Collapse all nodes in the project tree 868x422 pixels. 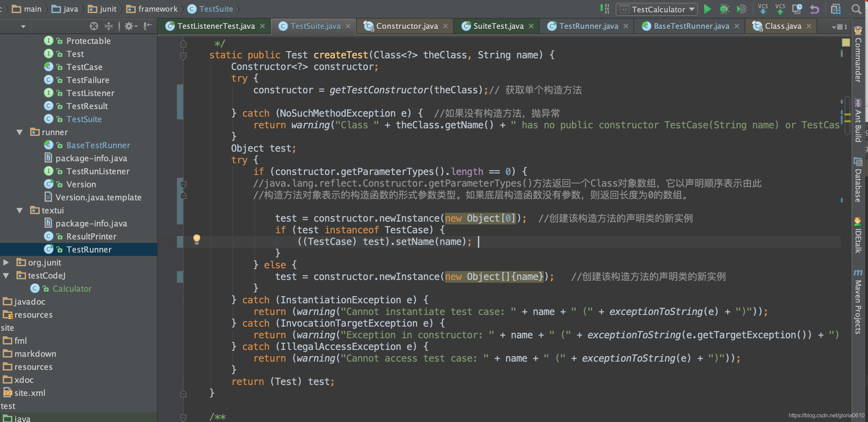[109, 26]
